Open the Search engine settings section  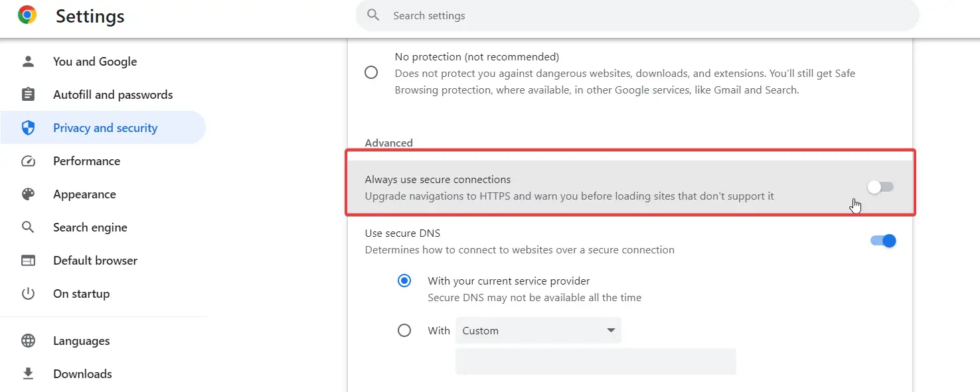coord(90,228)
